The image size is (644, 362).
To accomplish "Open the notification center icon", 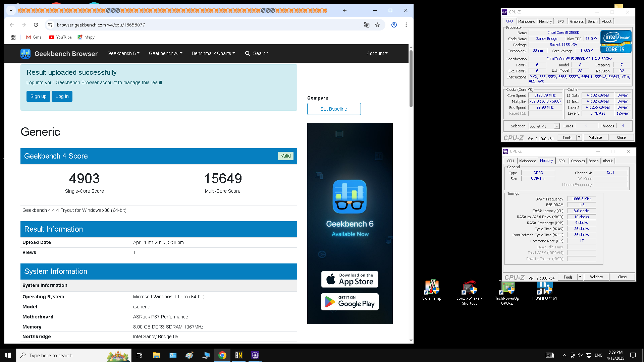I will (633, 355).
